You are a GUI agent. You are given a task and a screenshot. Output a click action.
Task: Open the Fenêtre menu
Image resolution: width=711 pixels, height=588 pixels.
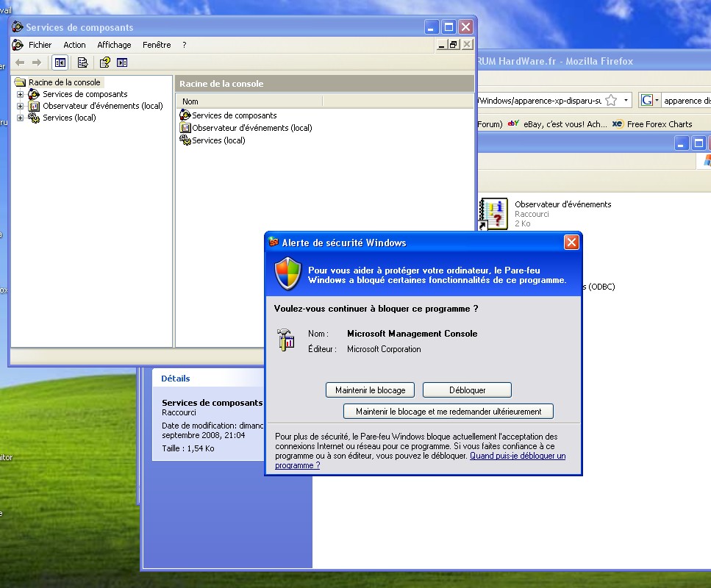pos(157,45)
